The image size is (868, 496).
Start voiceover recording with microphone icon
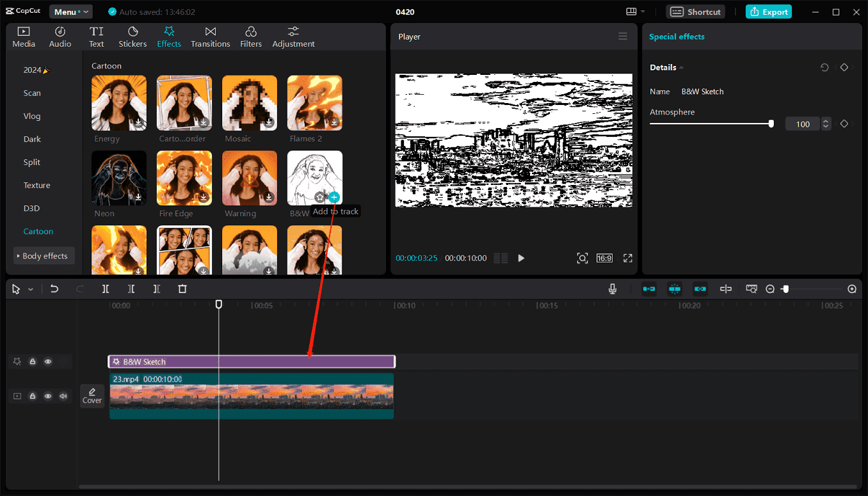pyautogui.click(x=613, y=289)
